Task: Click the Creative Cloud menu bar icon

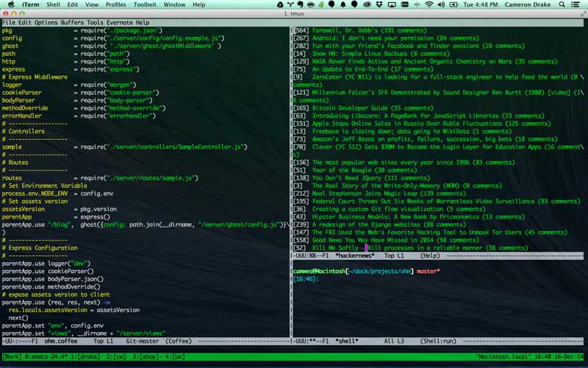Action: click(x=367, y=4)
